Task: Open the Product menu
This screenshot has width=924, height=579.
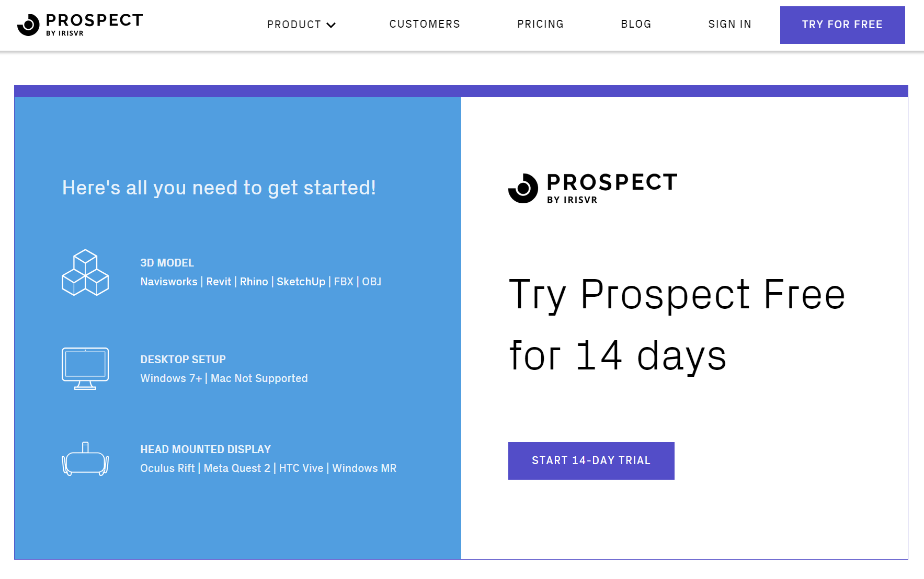Action: tap(294, 25)
